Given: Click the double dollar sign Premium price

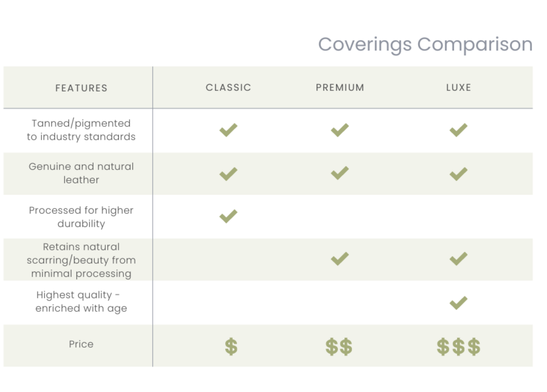Looking at the screenshot, I should click(x=339, y=346).
